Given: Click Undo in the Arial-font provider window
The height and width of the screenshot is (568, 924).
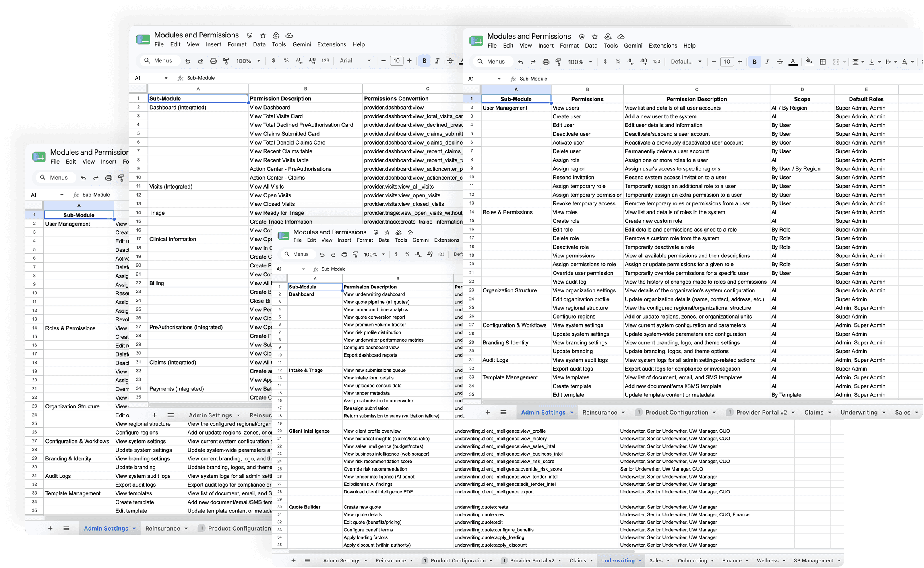Looking at the screenshot, I should tap(188, 61).
